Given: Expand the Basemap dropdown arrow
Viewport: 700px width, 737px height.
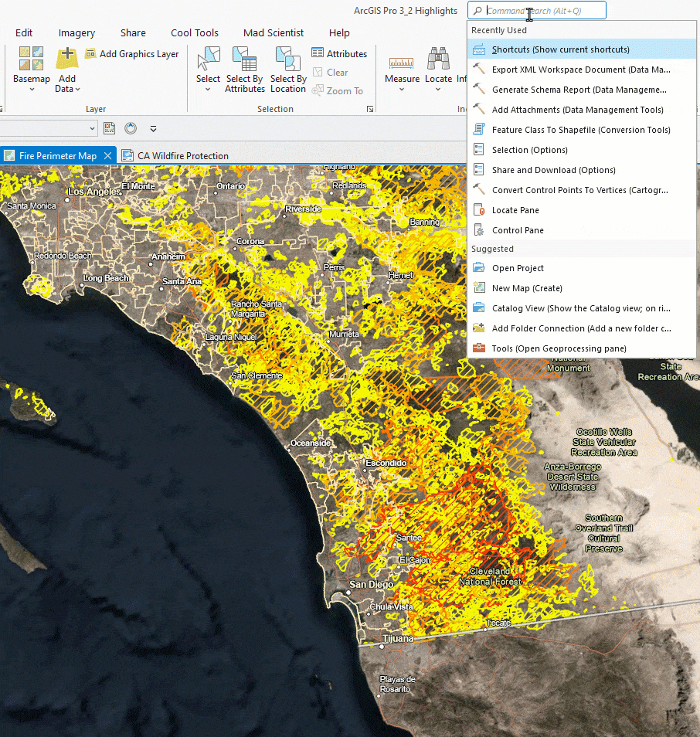Looking at the screenshot, I should tap(32, 90).
